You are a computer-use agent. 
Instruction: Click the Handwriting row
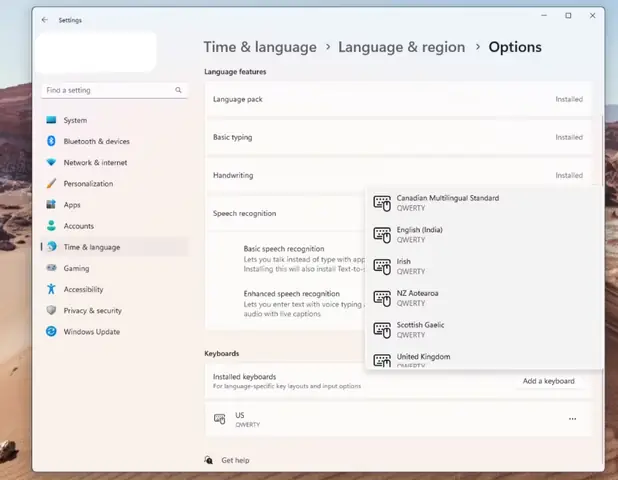(398, 175)
